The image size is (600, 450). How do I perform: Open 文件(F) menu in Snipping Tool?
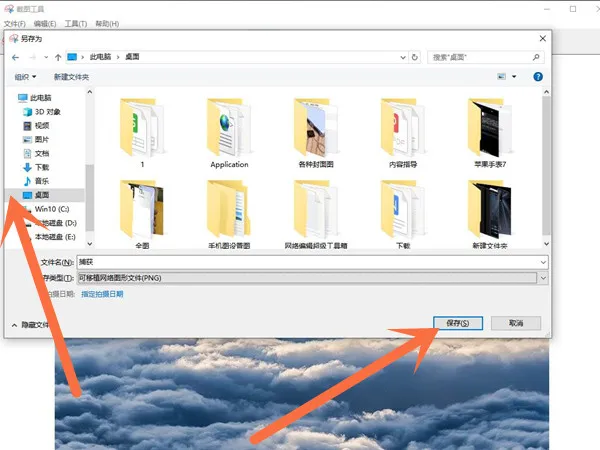tap(15, 24)
